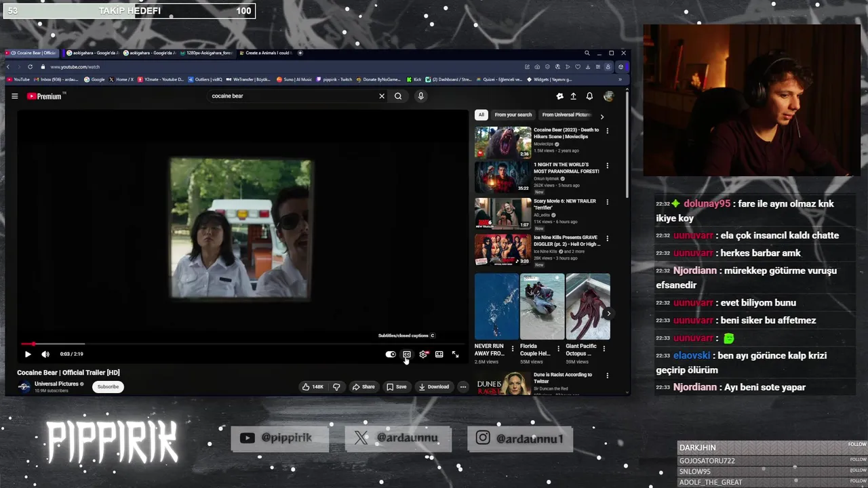Seek on the video progress bar

242,344
